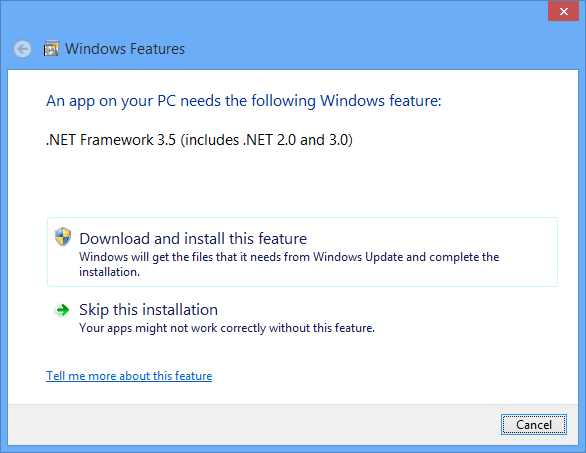Click the .NET Framework 3.5 feature name

point(199,140)
